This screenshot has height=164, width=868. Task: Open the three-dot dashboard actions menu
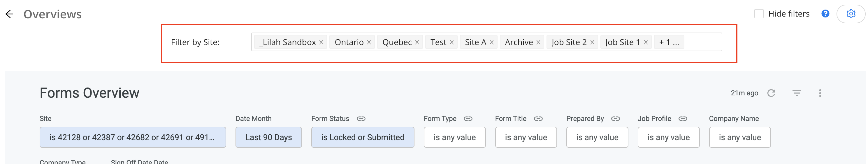tap(820, 93)
